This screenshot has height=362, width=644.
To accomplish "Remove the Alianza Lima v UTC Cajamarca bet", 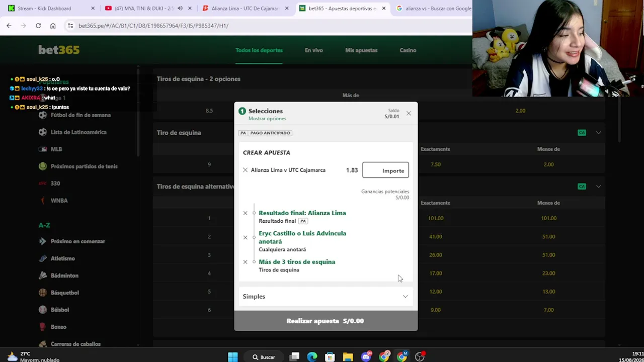I will tap(246, 170).
